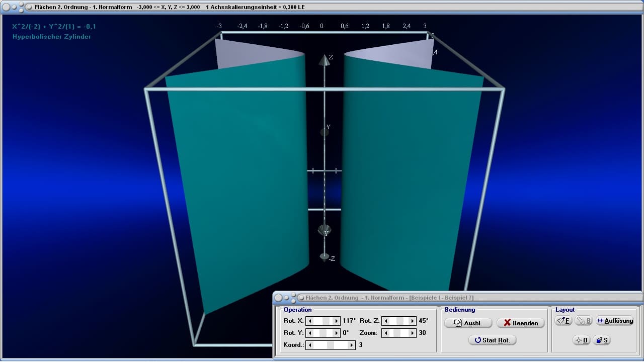
Task: Click the O button in Layout
Action: (x=581, y=340)
